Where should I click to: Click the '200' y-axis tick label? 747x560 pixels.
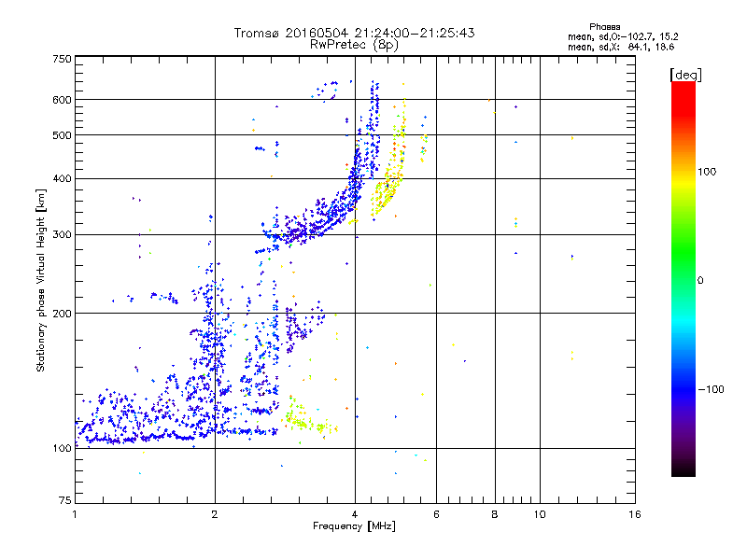pos(62,314)
